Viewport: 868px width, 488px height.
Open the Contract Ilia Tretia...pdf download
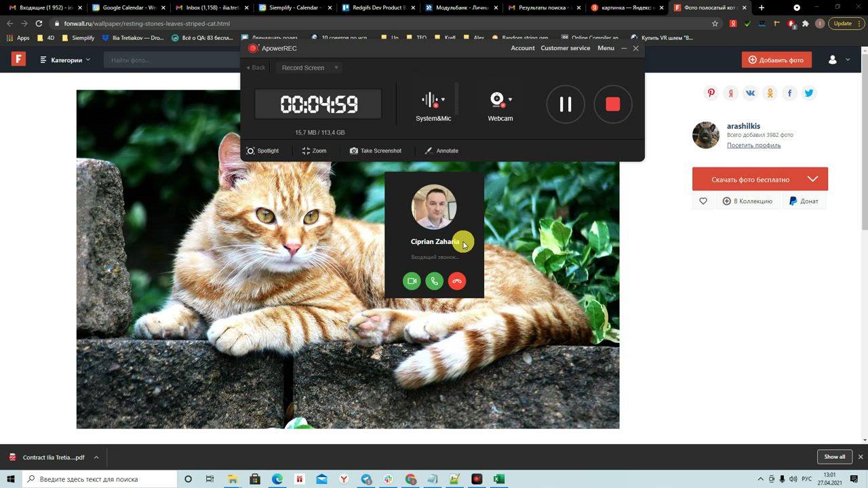pos(47,457)
